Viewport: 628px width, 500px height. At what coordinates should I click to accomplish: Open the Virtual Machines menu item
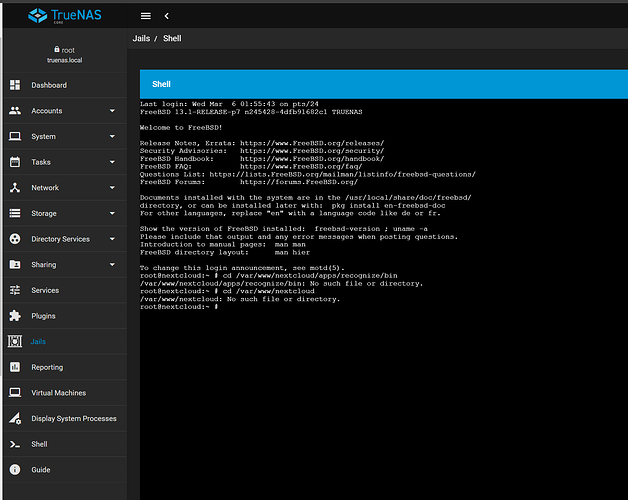[x=65, y=393]
